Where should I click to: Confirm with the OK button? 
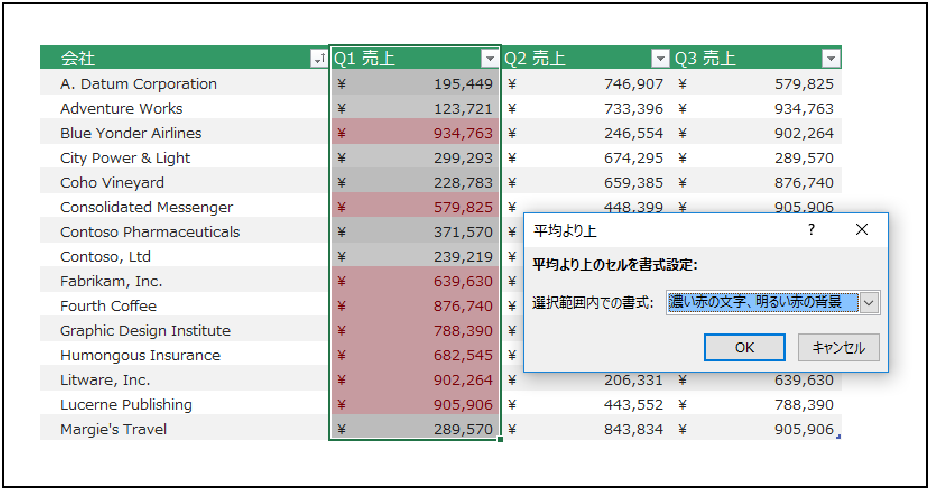744,347
